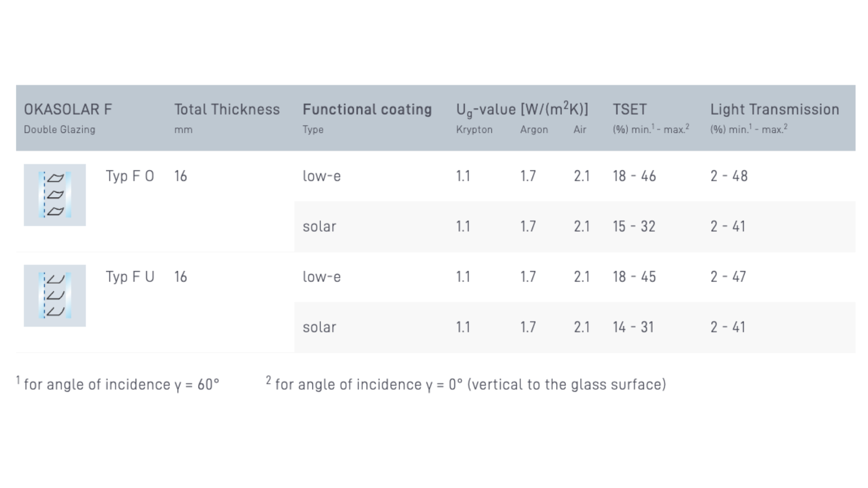Click TSET value 14 - 31
868x488 pixels.
coord(633,327)
